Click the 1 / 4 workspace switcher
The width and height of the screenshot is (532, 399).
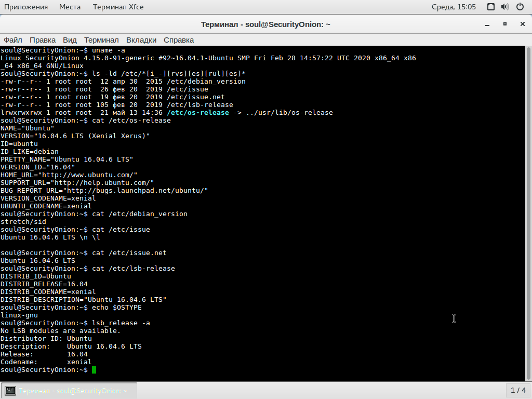coord(518,391)
